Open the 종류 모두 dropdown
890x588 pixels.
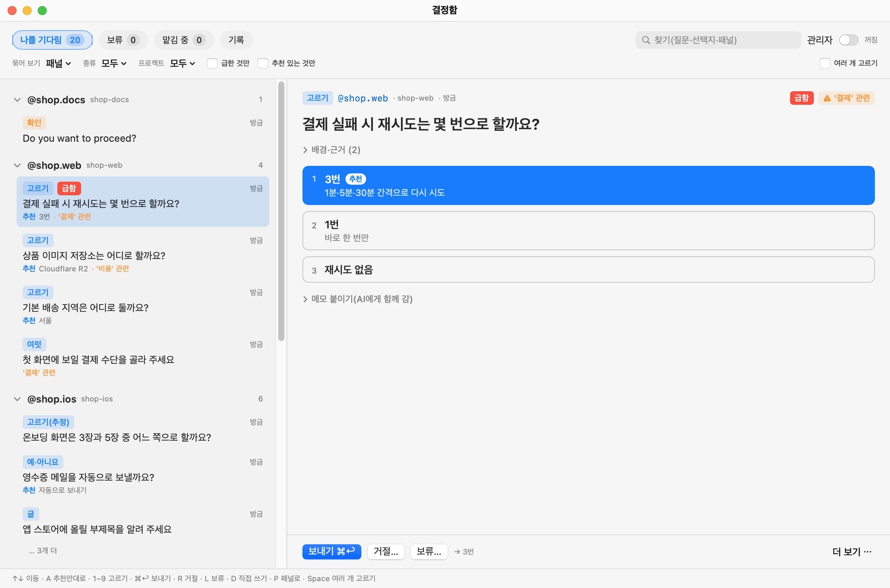[x=114, y=63]
